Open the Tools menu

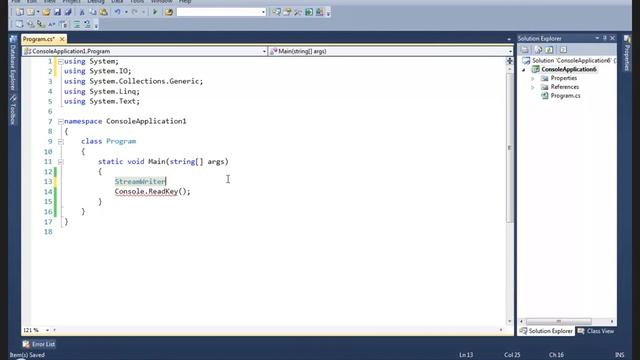137,2
